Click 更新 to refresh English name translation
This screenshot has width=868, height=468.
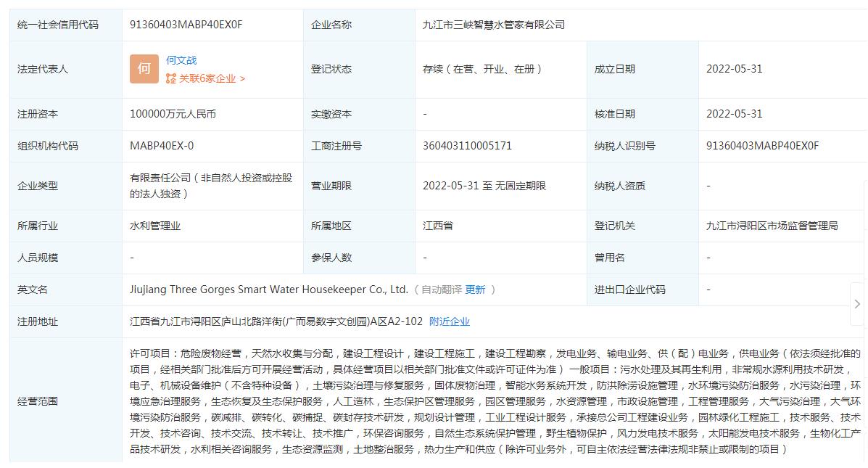475,290
